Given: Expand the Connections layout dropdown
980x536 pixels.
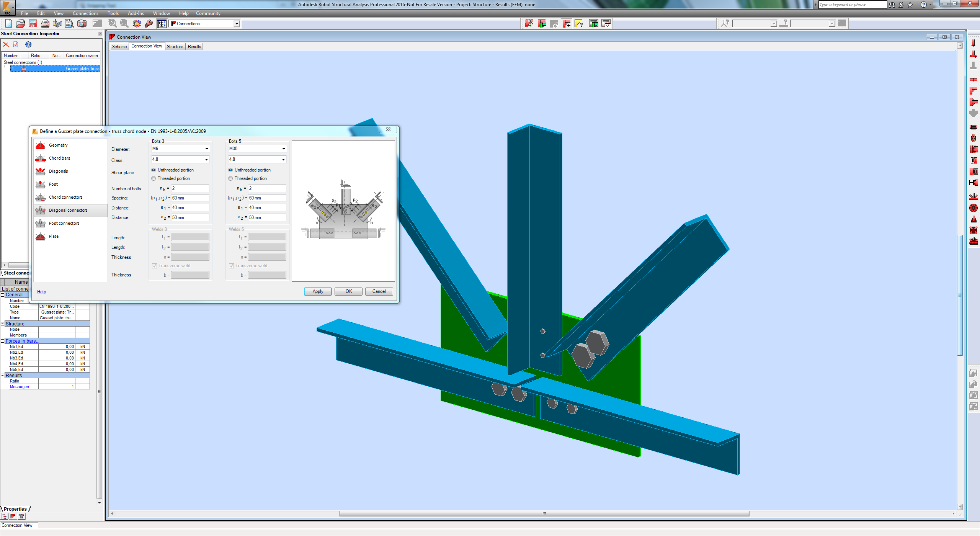Looking at the screenshot, I should pyautogui.click(x=237, y=24).
